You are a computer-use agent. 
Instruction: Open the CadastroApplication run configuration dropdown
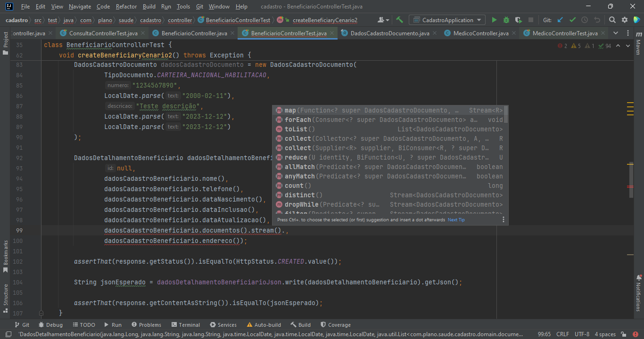(447, 20)
